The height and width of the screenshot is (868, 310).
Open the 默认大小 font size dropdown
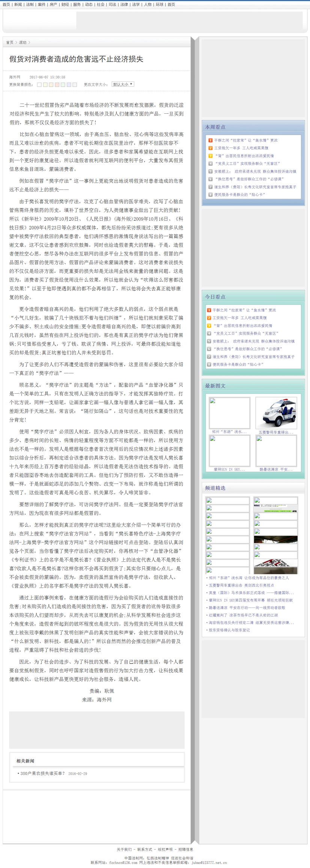pos(123,84)
